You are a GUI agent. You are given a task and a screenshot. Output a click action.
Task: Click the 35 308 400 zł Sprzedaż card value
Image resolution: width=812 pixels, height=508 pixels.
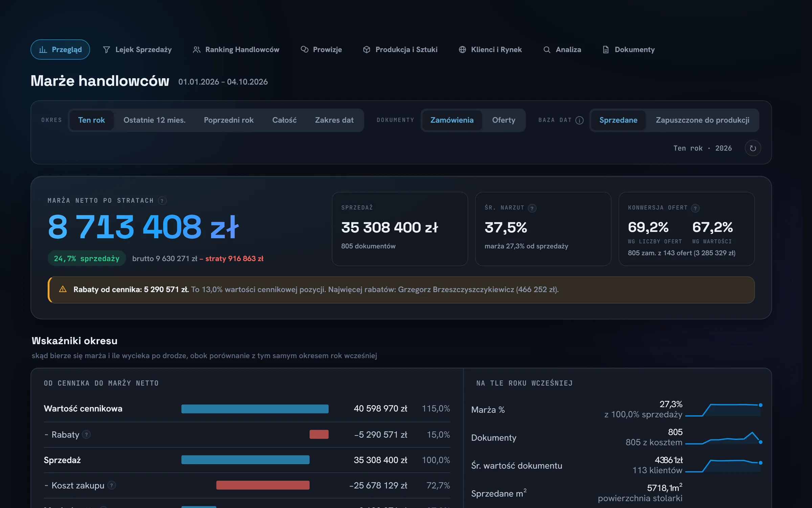point(389,228)
